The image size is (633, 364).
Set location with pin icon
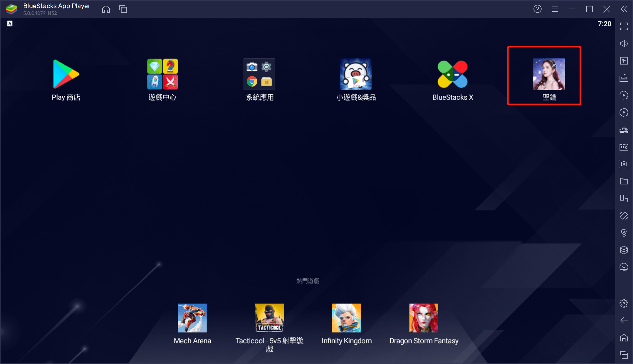624,233
